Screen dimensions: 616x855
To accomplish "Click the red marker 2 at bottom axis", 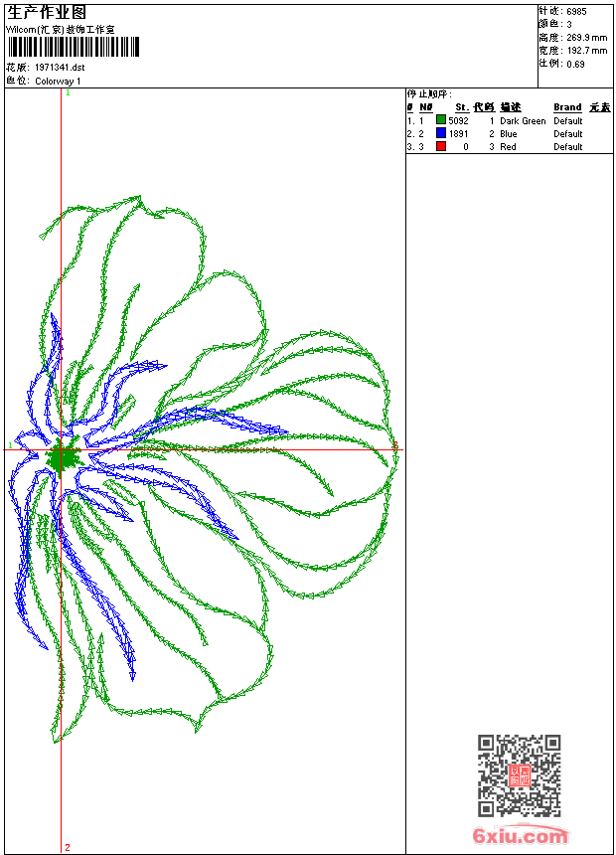I will pyautogui.click(x=68, y=847).
